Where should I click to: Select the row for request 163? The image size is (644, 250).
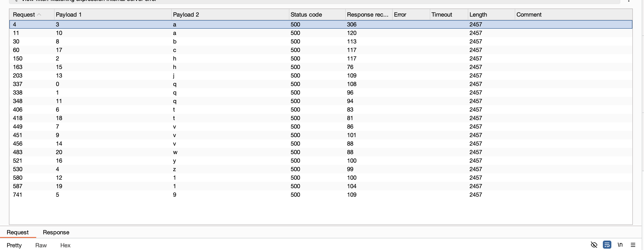321,67
